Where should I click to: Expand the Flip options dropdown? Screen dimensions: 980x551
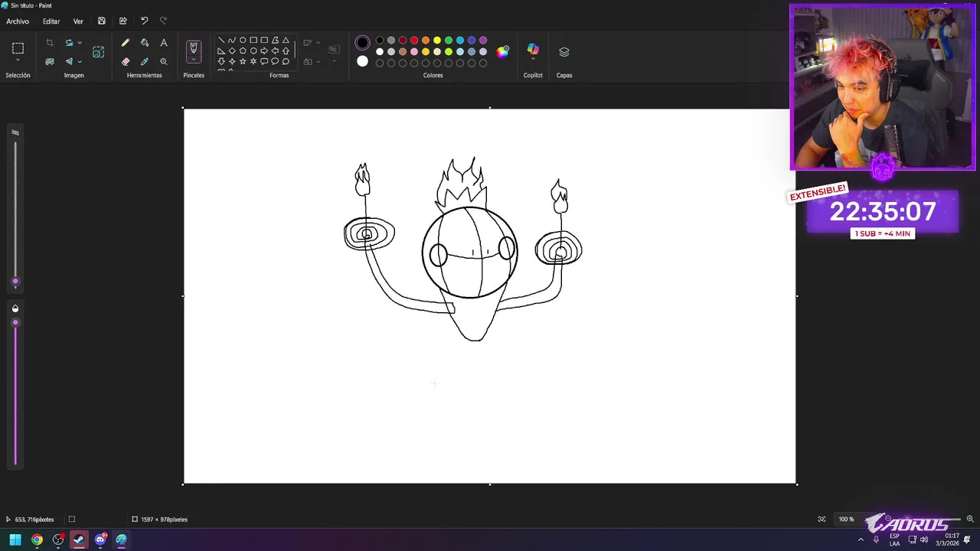80,61
